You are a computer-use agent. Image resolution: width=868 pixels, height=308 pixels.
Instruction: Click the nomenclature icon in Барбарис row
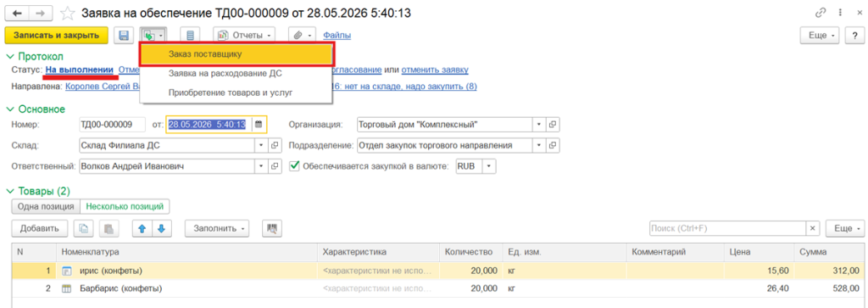(x=67, y=288)
